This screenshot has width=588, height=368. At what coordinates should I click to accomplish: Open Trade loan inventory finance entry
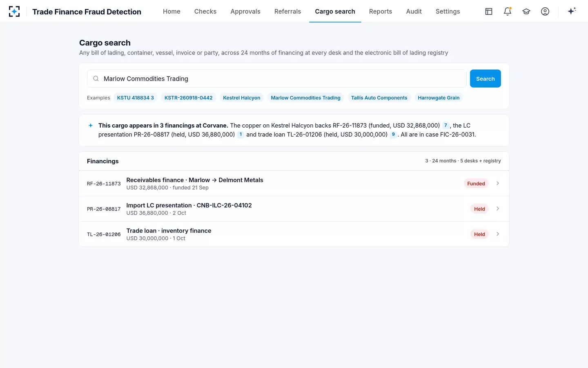[x=169, y=231]
